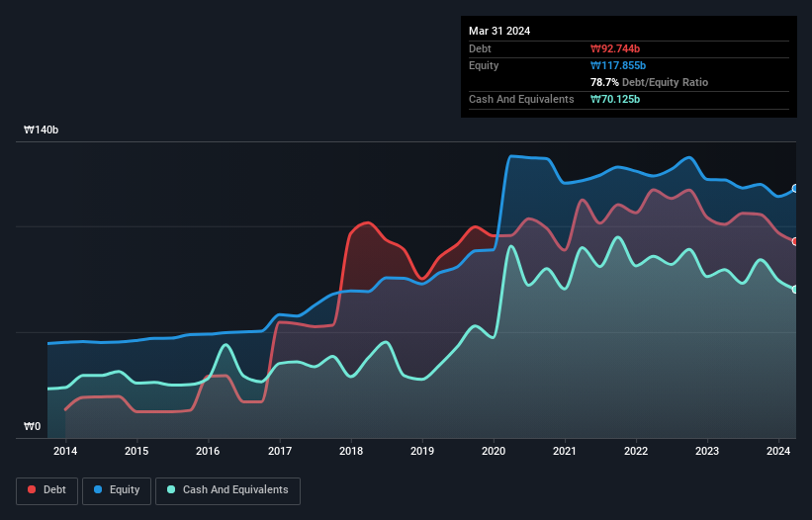Click the 2023 x-axis label

(x=707, y=451)
